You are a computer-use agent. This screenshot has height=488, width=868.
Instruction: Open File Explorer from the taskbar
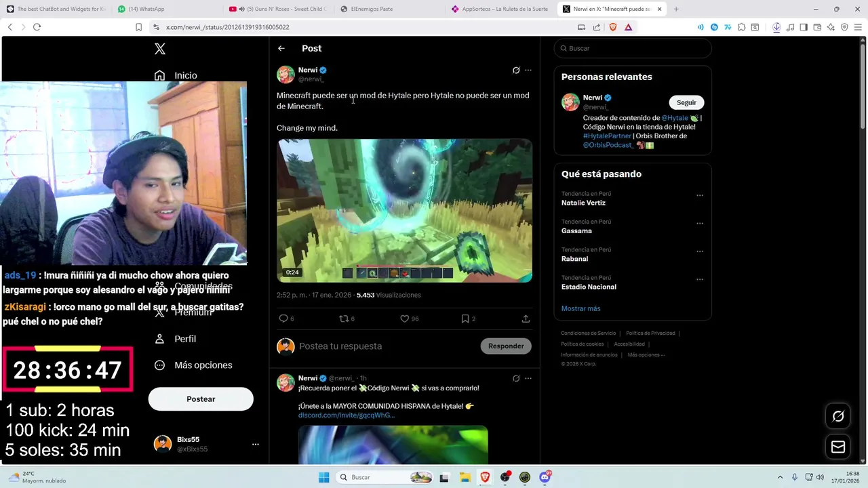pyautogui.click(x=465, y=477)
